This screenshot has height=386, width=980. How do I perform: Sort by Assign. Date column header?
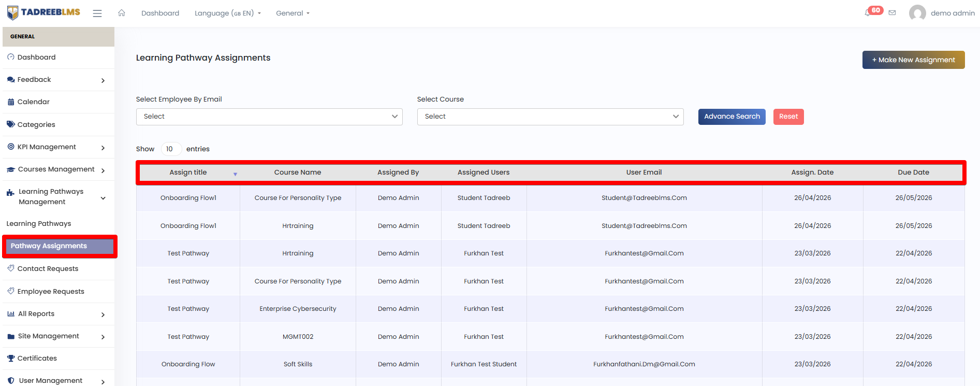813,173
